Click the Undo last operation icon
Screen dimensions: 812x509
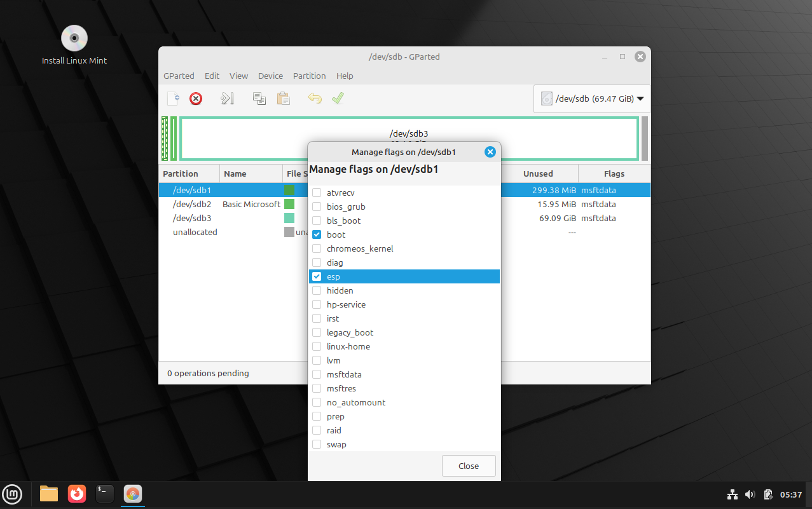tap(315, 98)
